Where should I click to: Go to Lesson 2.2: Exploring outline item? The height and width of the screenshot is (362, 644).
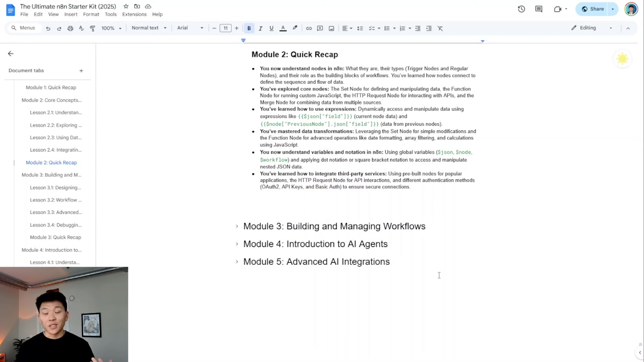click(x=56, y=125)
